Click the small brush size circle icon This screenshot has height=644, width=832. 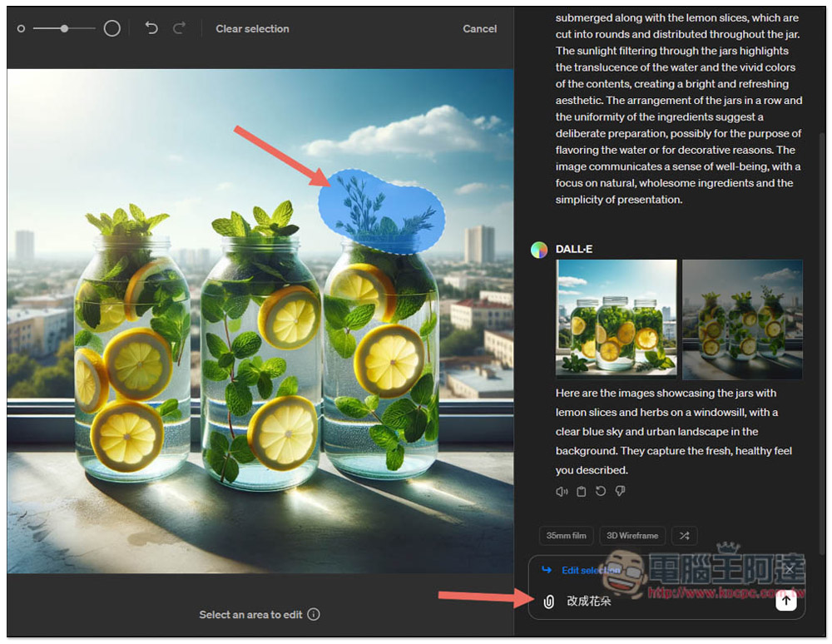tap(21, 28)
